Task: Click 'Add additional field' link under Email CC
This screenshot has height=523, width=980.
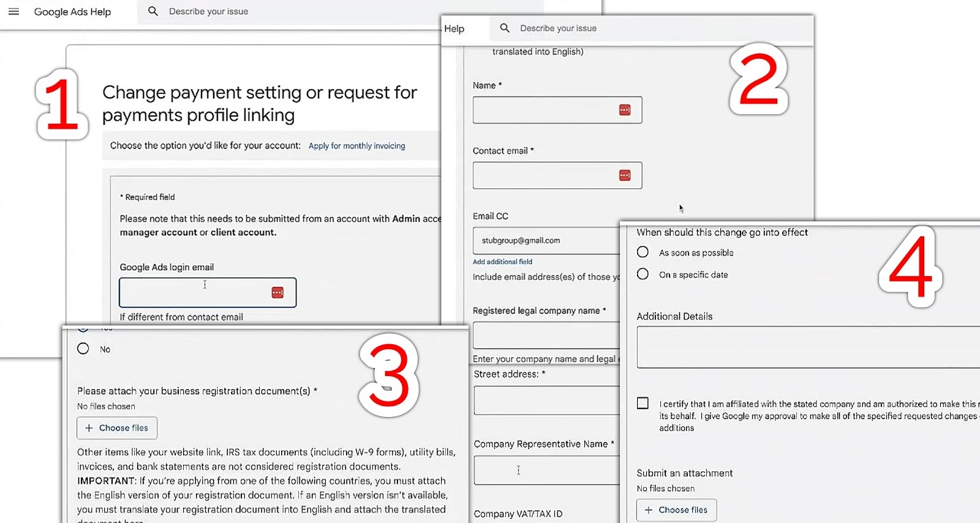Action: coord(502,261)
